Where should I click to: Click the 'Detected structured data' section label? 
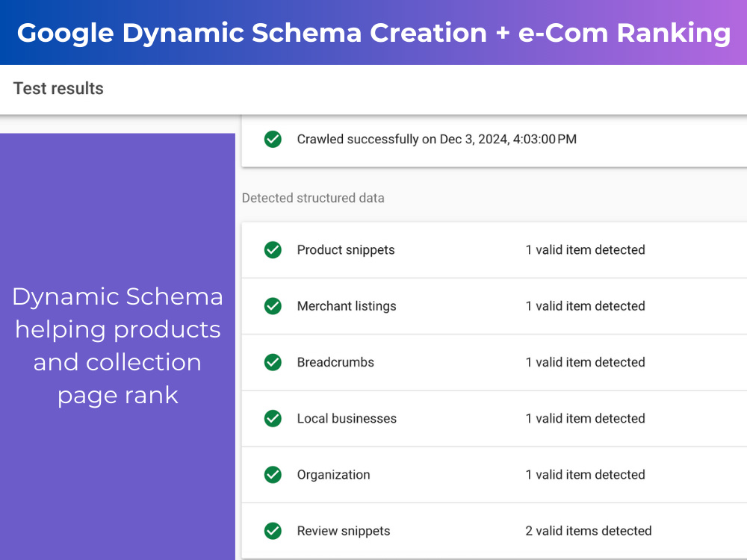313,198
